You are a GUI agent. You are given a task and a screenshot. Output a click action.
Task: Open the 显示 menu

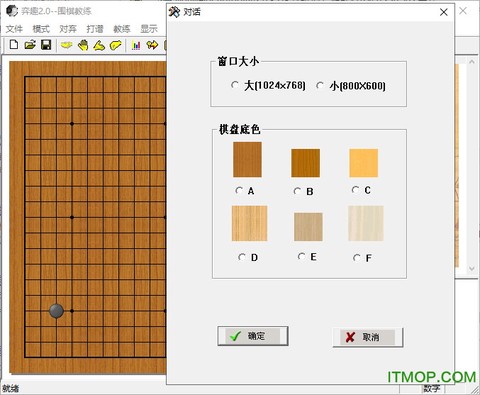149,29
